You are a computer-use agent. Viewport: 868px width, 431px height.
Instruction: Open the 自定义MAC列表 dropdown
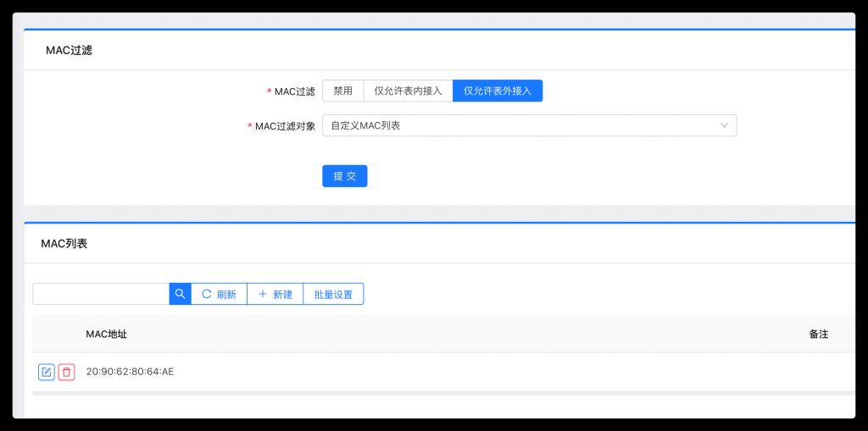click(517, 125)
